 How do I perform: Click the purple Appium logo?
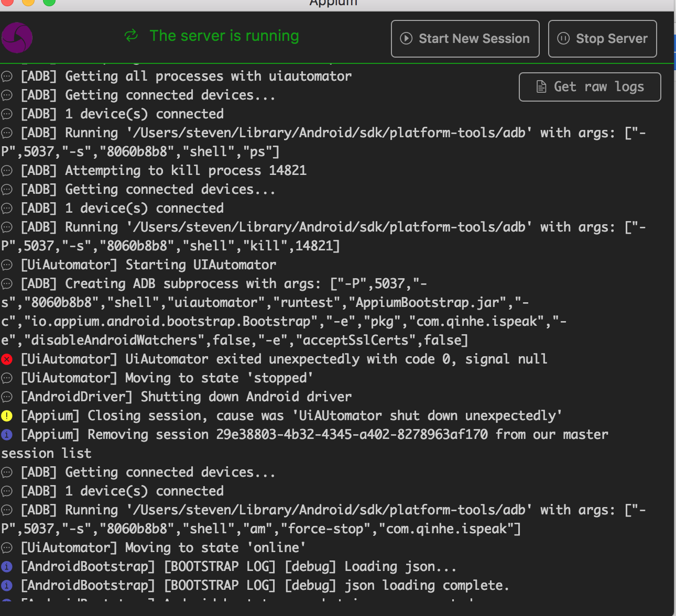click(x=17, y=38)
